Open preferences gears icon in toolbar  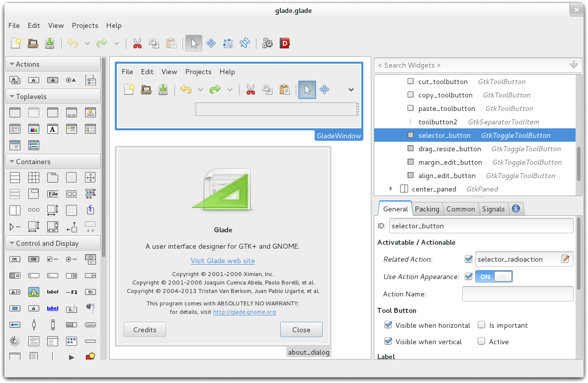(267, 43)
